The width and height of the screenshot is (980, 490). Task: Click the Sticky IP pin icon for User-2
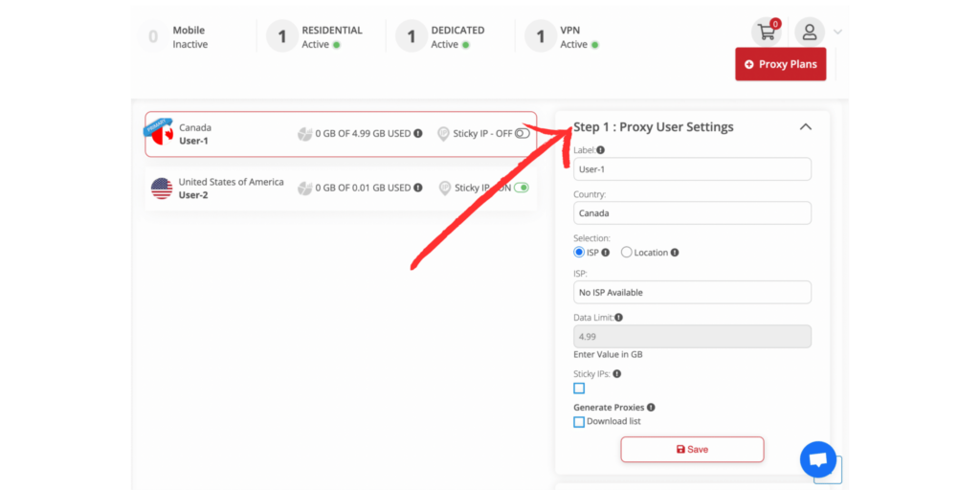(x=444, y=189)
